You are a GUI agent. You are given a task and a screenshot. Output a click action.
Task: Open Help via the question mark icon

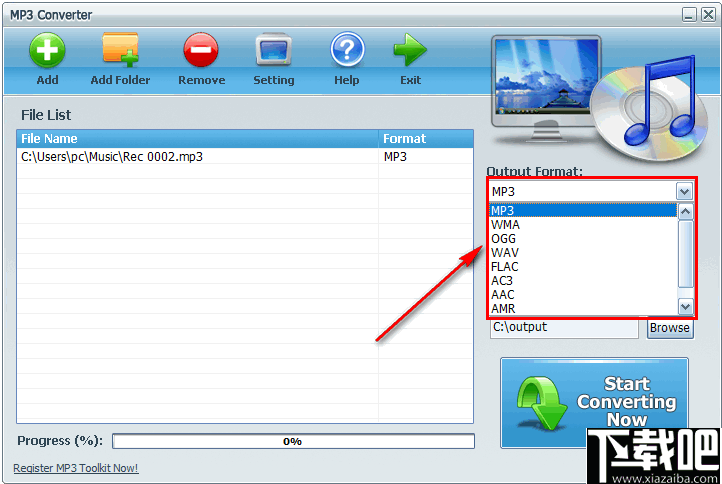click(x=347, y=49)
